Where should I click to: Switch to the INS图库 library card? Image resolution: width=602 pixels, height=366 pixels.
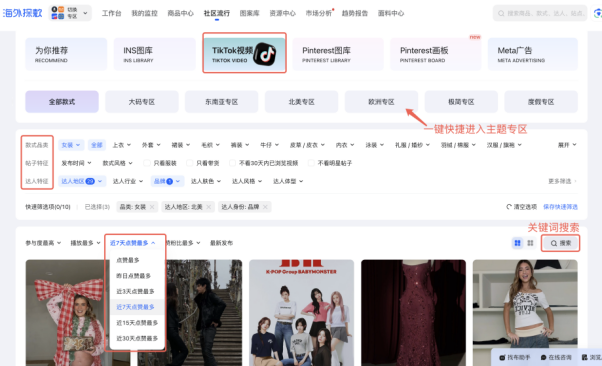click(x=154, y=54)
